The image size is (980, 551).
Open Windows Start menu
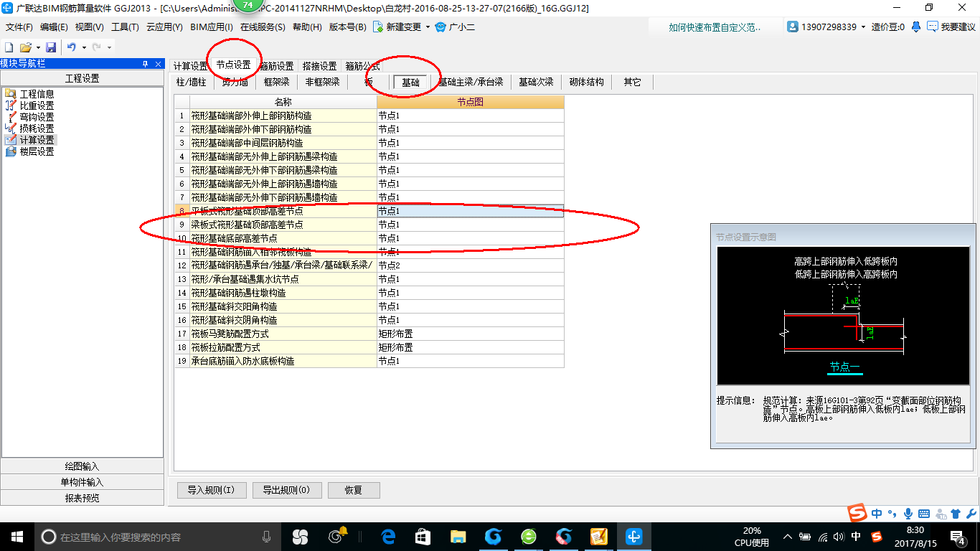pos(17,536)
